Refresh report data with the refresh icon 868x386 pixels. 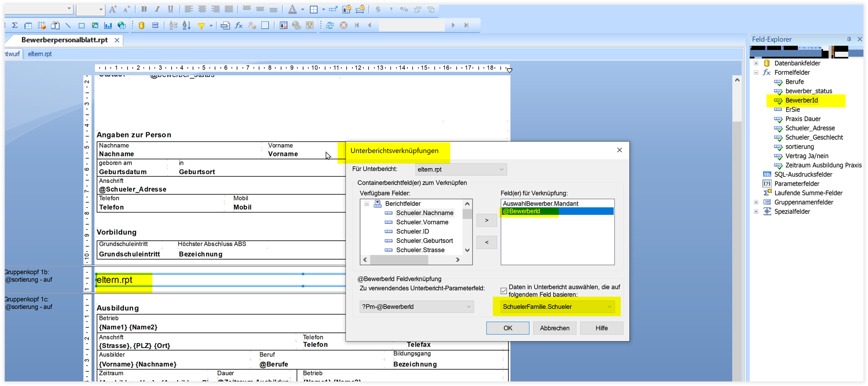[330, 25]
